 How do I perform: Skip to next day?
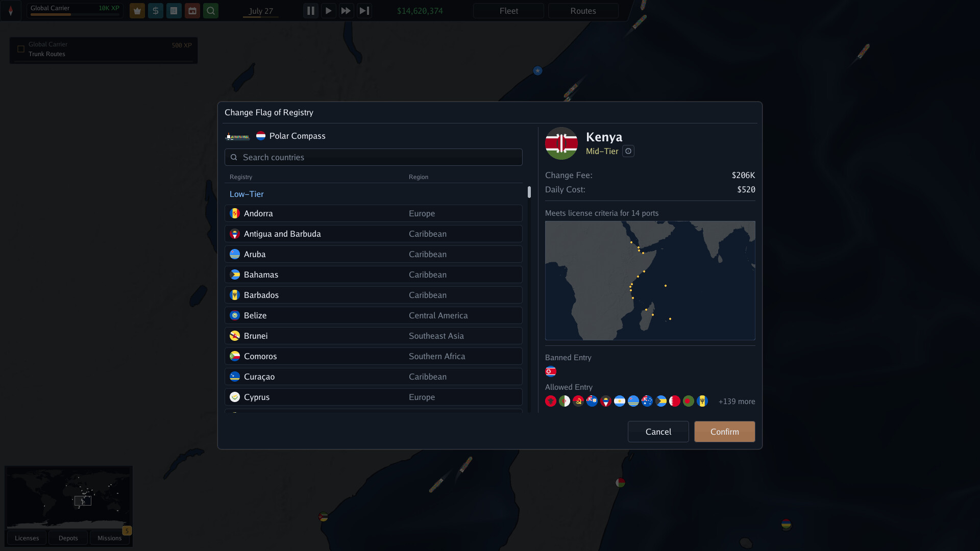(364, 11)
